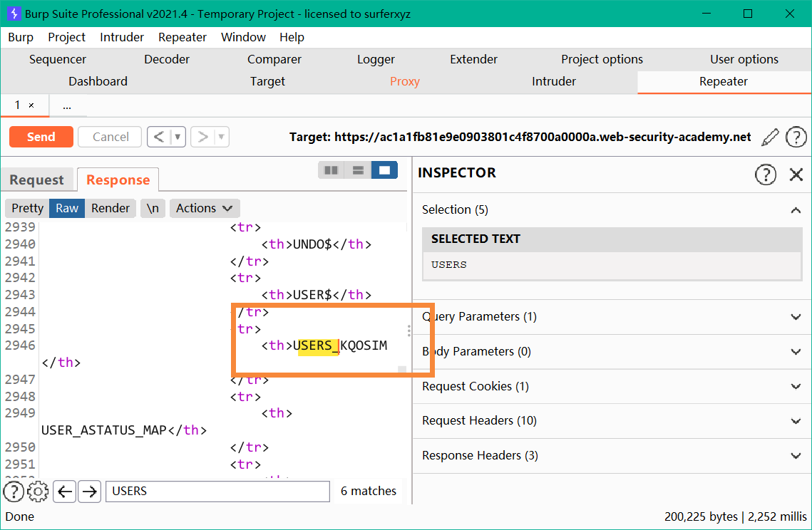
Task: Open the Help menu
Action: tap(292, 37)
